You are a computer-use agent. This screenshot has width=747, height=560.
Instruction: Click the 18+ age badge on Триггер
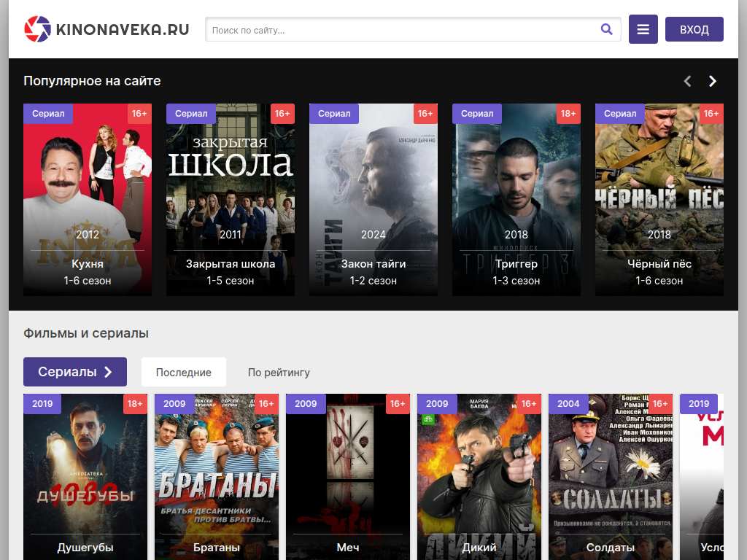click(x=568, y=114)
